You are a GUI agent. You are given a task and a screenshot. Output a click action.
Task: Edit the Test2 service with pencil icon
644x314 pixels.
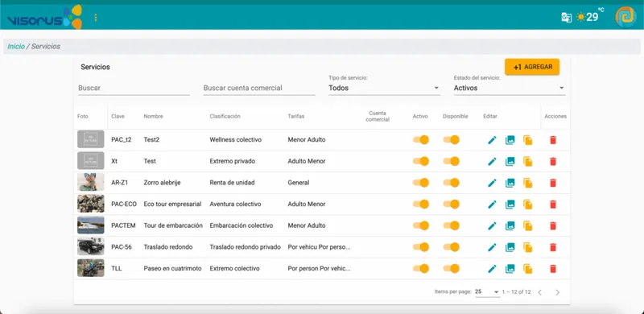pos(492,140)
